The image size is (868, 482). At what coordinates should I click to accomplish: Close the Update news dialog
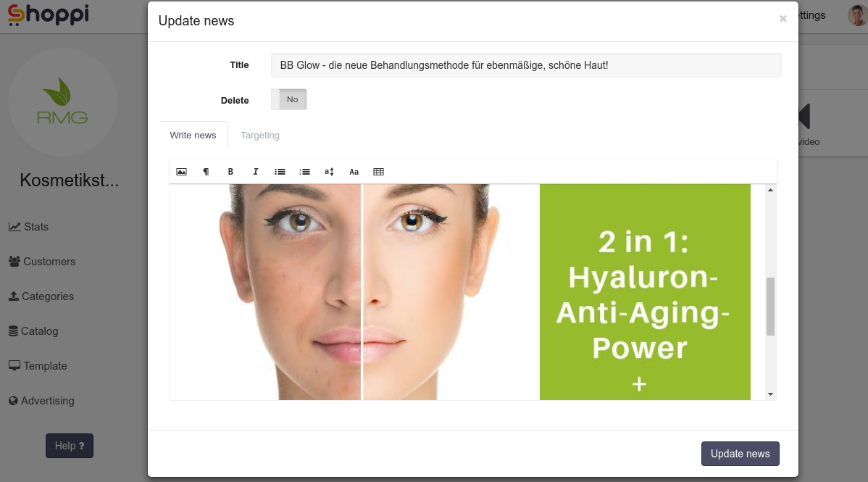click(783, 19)
